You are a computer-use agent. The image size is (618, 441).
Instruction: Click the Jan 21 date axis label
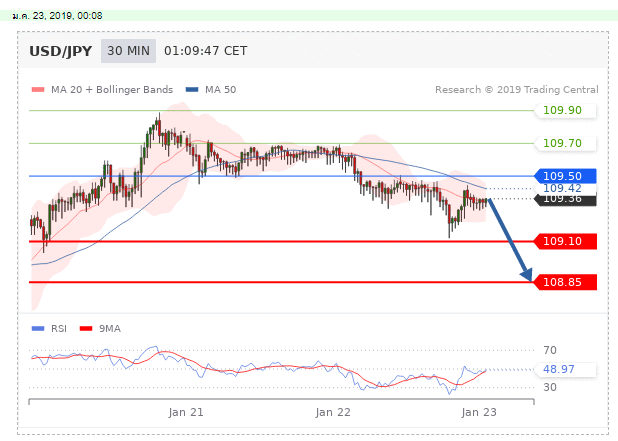tap(186, 412)
